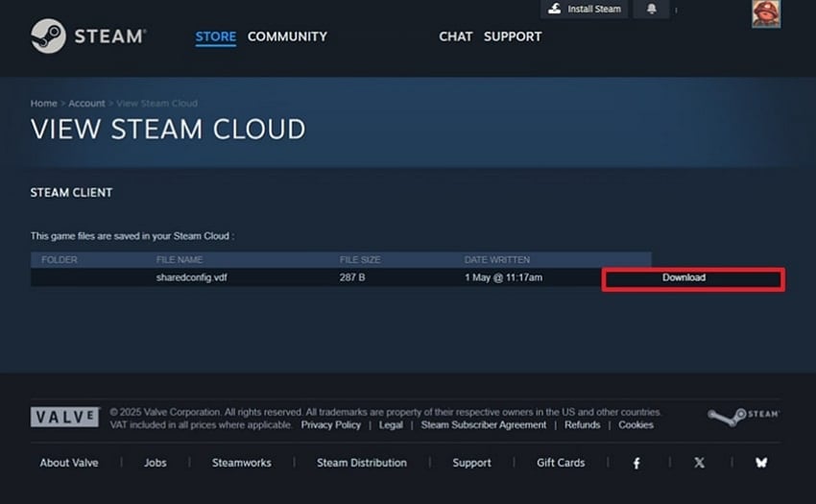Go to Home breadcrumb link
Image resolution: width=816 pixels, height=504 pixels.
[44, 103]
